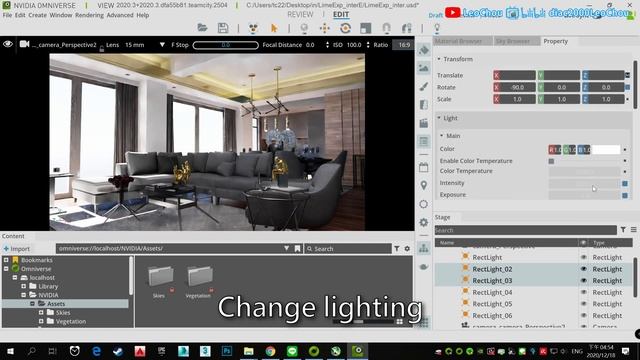The image size is (640, 360).
Task: Open the Advanced menu
Action: click(120, 15)
